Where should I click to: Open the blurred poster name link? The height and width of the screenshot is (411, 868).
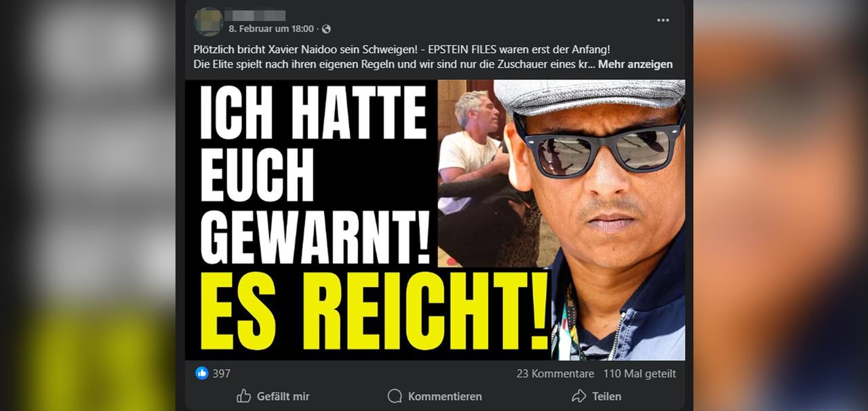tap(256, 15)
